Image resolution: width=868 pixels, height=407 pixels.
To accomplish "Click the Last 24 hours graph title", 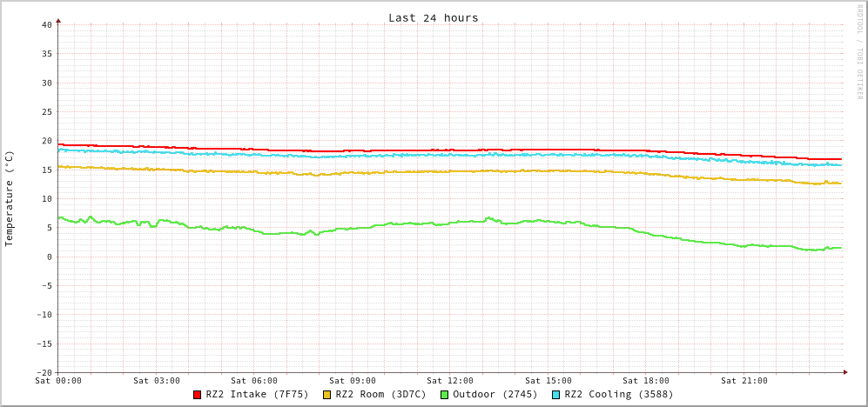I will 433,17.
